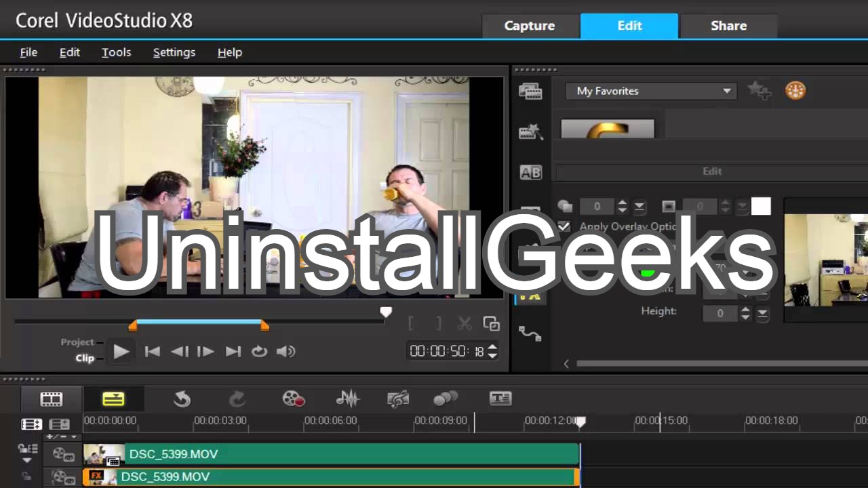Open the Tools menu
Viewport: 868px width, 488px height.
(116, 52)
